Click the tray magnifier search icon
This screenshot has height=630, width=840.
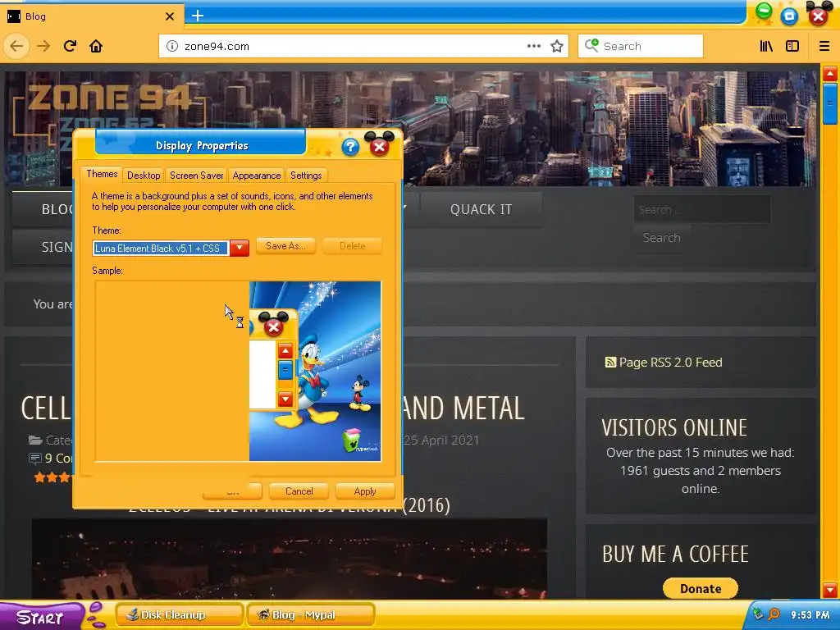[x=773, y=614]
